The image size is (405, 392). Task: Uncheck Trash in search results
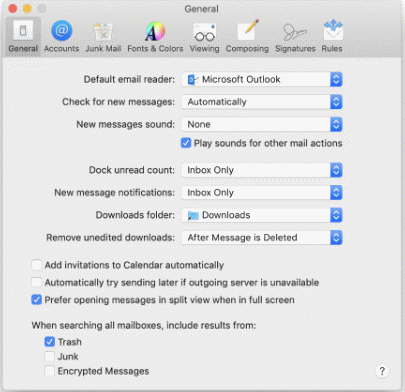click(x=50, y=342)
